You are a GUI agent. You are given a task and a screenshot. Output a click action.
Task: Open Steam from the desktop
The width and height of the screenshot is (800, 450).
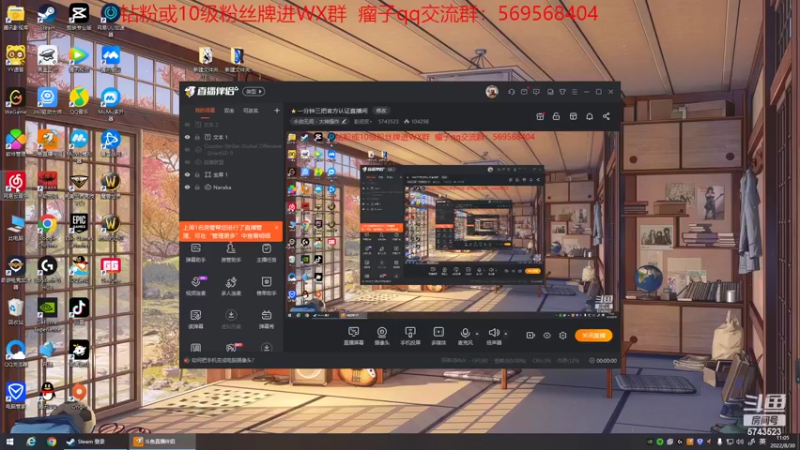[47, 15]
